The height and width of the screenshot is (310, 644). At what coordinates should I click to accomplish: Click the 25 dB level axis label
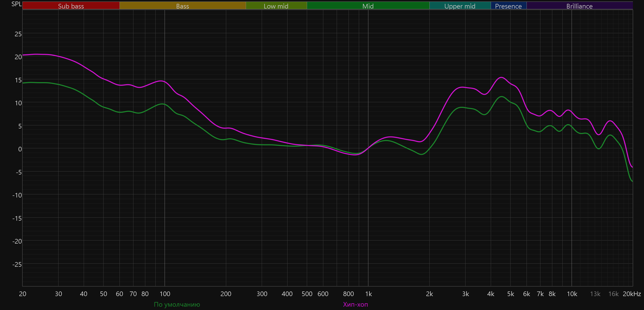[18, 34]
